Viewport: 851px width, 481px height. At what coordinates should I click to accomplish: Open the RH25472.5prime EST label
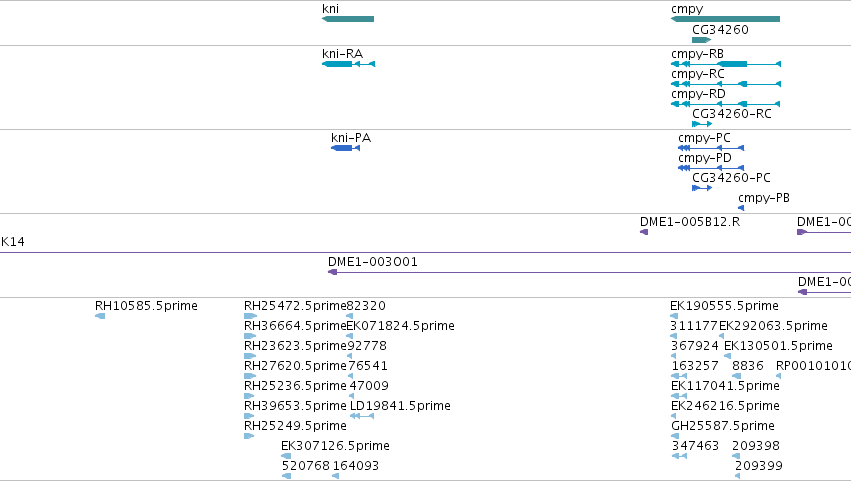(295, 306)
